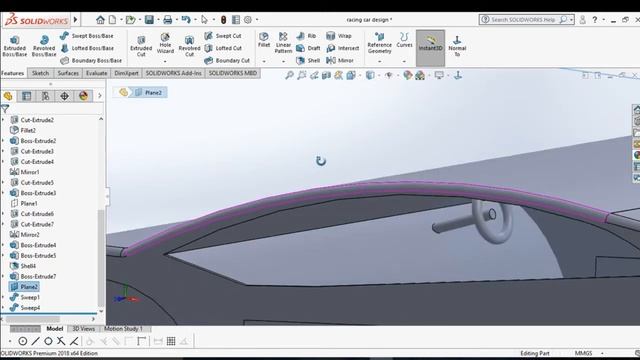The height and width of the screenshot is (360, 640).
Task: Open the PropertyManager panel tab
Action: (x=27, y=96)
